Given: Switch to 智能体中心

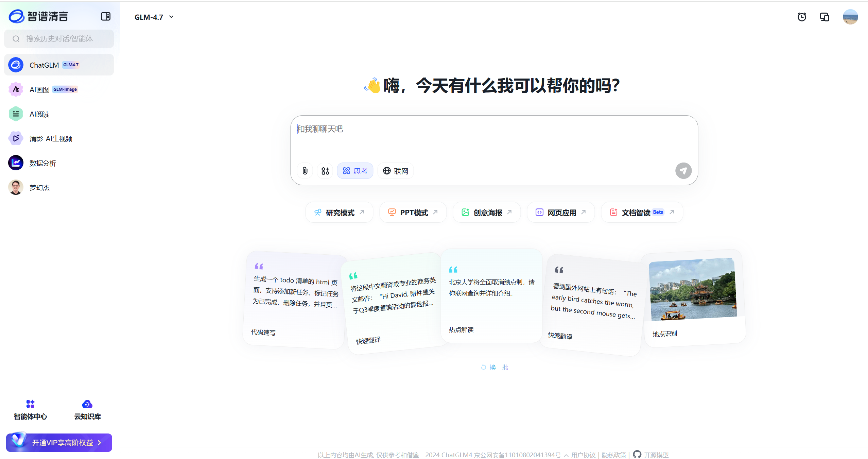Looking at the screenshot, I should coord(30,410).
